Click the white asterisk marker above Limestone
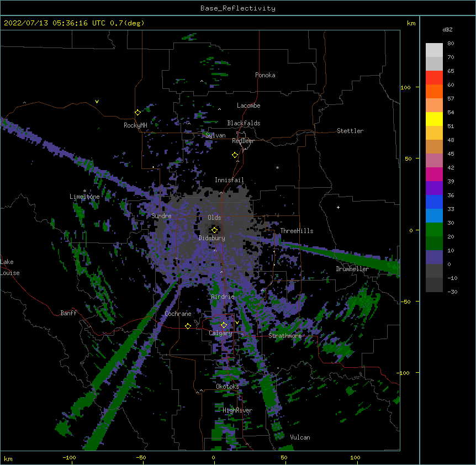This screenshot has width=476, height=465. pos(84,191)
